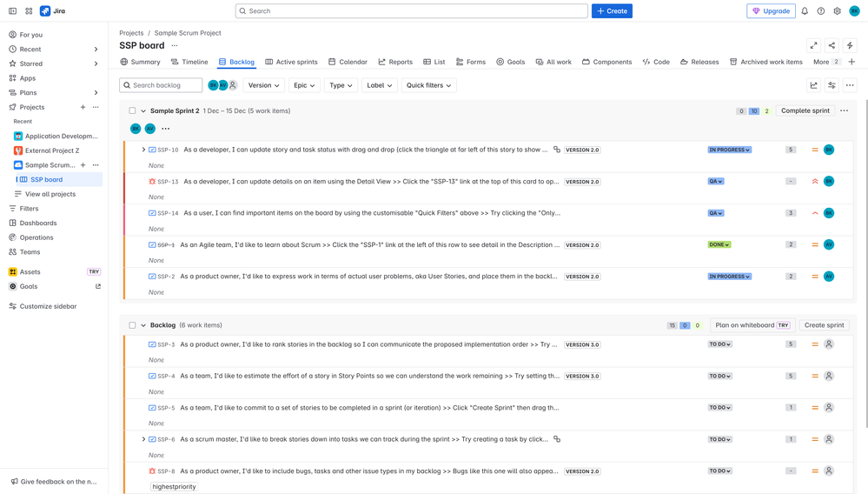The image size is (868, 494).
Task: Switch to the Active sprints tab
Action: pyautogui.click(x=291, y=62)
